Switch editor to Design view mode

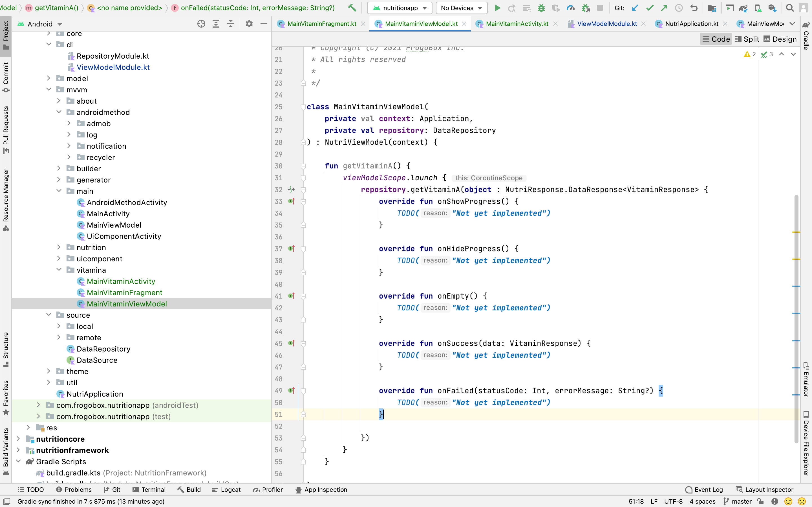[x=780, y=39]
